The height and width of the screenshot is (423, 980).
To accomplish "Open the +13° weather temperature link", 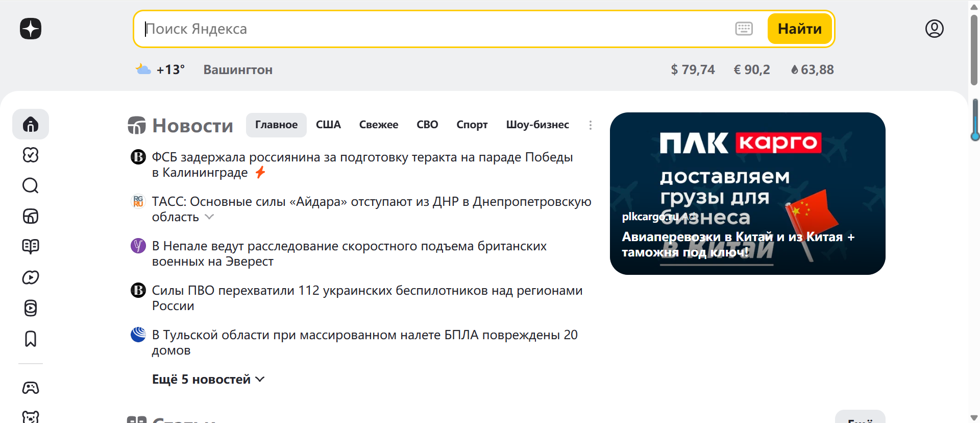I will tap(170, 69).
